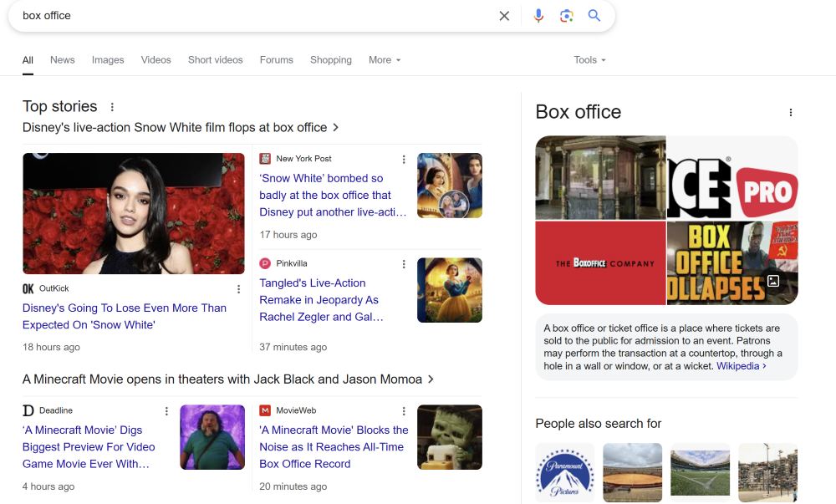Click the '17 hours ago' timestamp
836x504 pixels.
(288, 235)
